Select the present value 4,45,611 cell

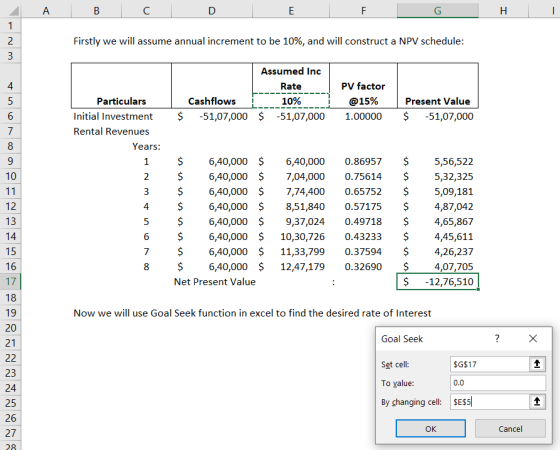click(x=438, y=236)
